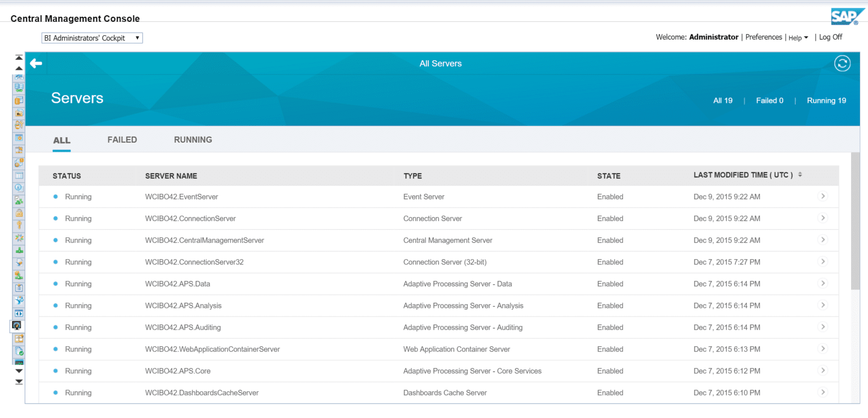Select WCIBO42.CentralManagementServer server name

coord(204,241)
